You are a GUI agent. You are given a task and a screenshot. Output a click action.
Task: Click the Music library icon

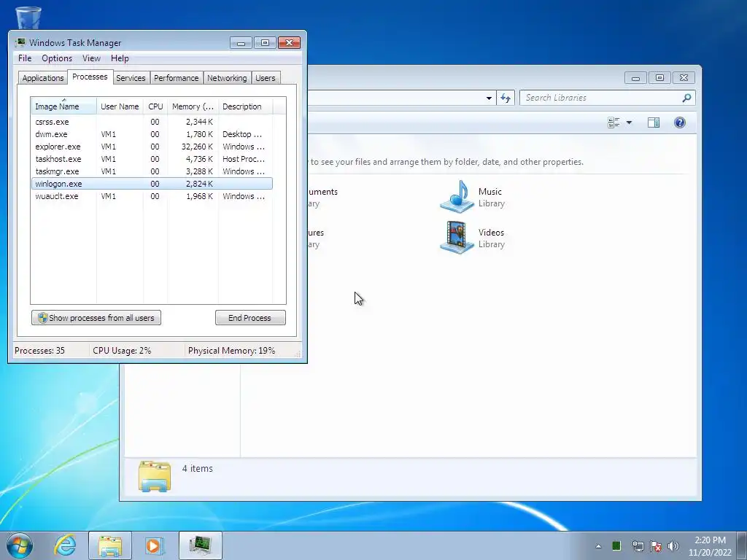457,196
